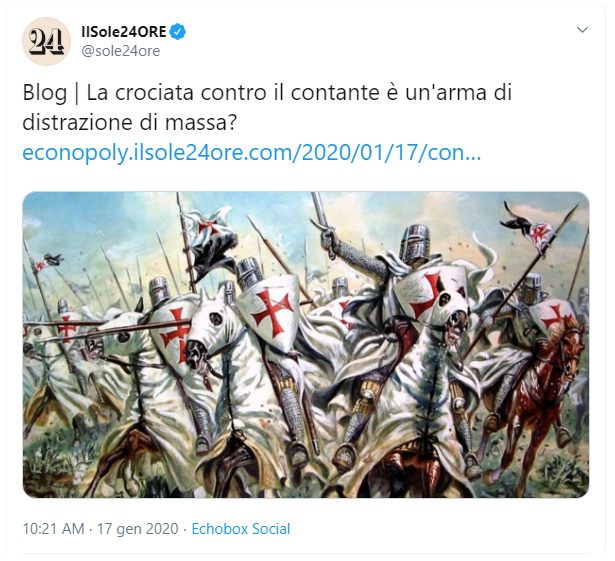
Task: Click the 10:21 AM timestamp
Action: [x=53, y=529]
